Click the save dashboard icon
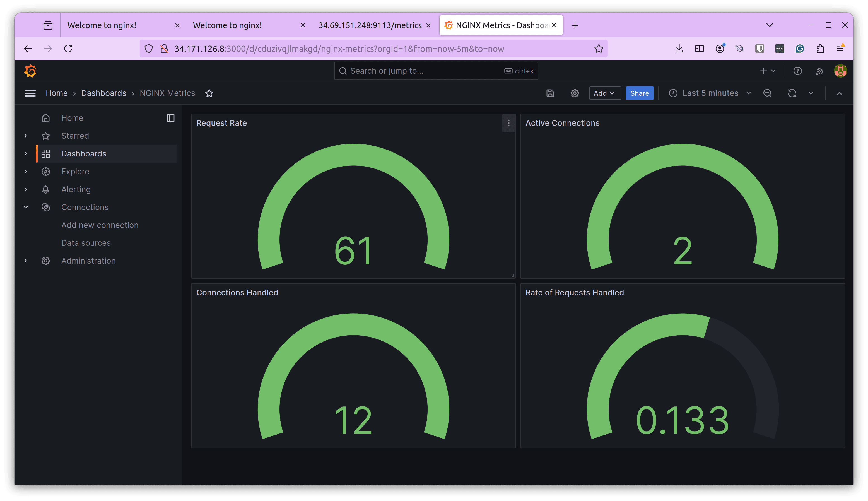The width and height of the screenshot is (868, 501). [550, 93]
